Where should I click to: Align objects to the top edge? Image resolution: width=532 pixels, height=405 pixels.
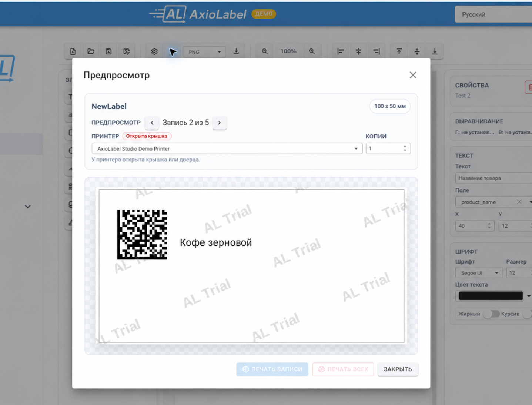click(x=399, y=51)
